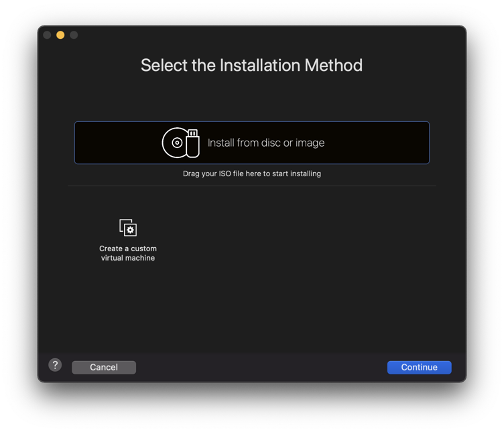Viewport: 504px width, 432px height.
Task: Click Continue to proceed with installation
Action: click(419, 367)
